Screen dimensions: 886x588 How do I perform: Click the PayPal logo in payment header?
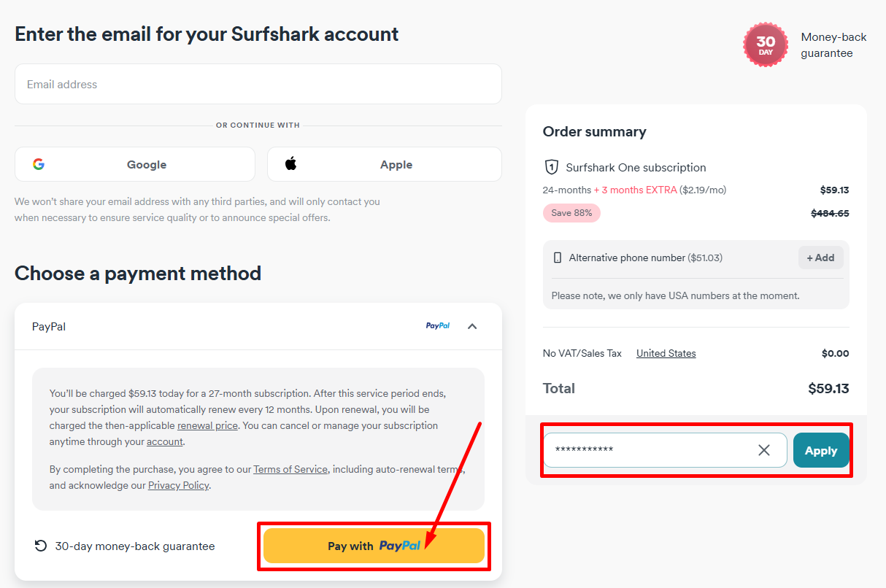(438, 326)
